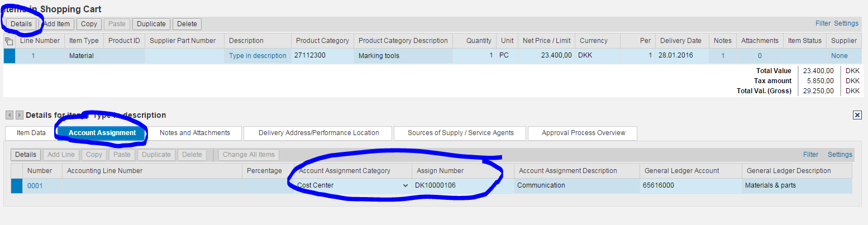868x225 pixels.
Task: Click the Net Price field 23.400,00
Action: coord(547,56)
